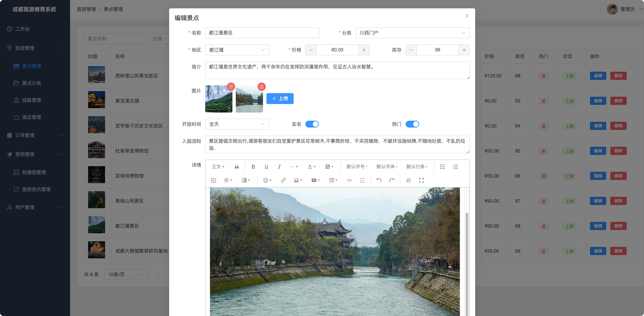Image resolution: width=644 pixels, height=316 pixels.
Task: Expand the 订单管理 sidebar menu
Action: [35, 135]
